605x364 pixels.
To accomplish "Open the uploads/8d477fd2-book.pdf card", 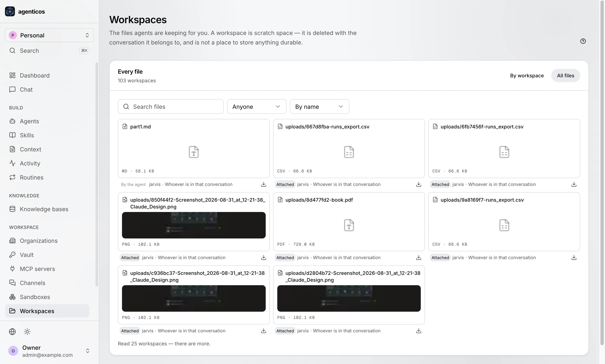I will tap(349, 222).
